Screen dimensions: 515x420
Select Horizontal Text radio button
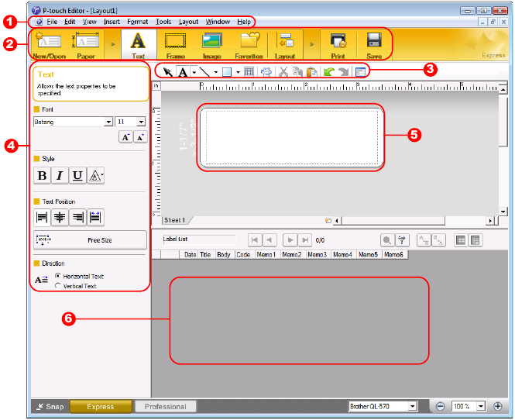[58, 276]
